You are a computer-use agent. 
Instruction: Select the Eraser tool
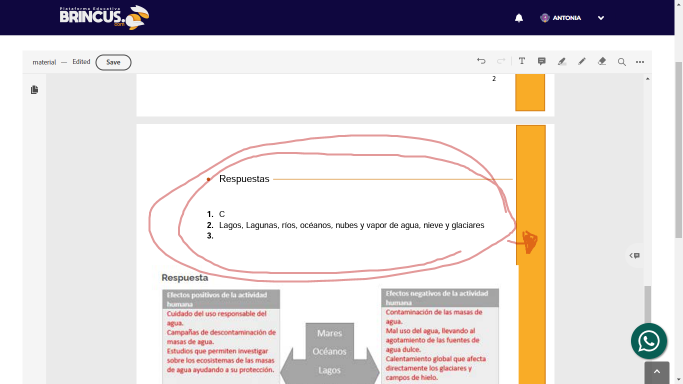pyautogui.click(x=602, y=61)
